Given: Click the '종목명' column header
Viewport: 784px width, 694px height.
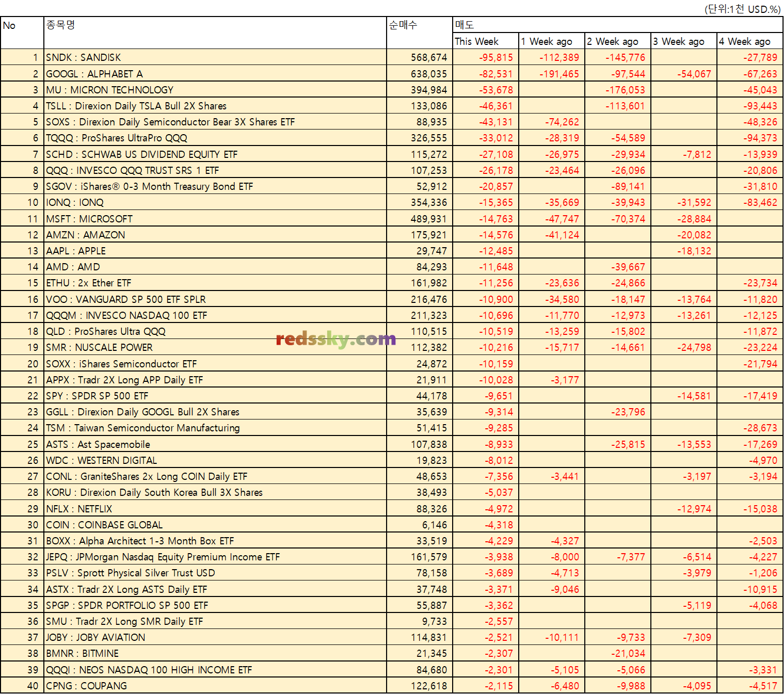Looking at the screenshot, I should coord(215,33).
